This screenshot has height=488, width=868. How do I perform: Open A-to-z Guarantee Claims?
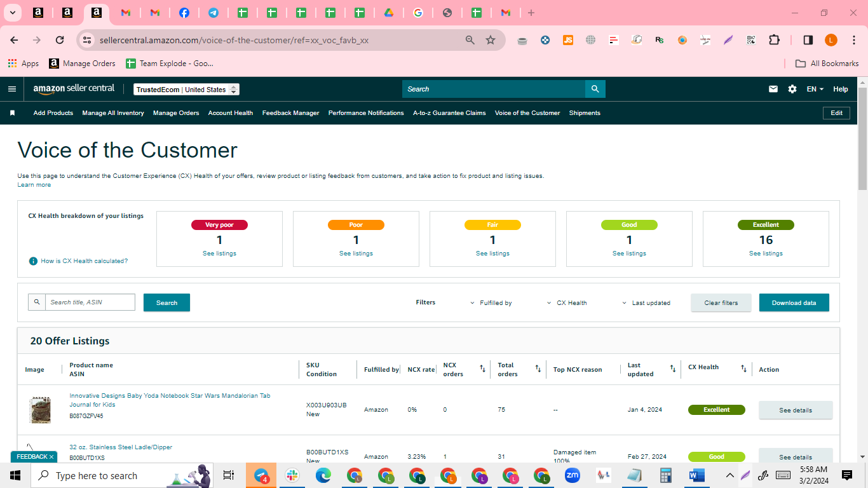[449, 113]
